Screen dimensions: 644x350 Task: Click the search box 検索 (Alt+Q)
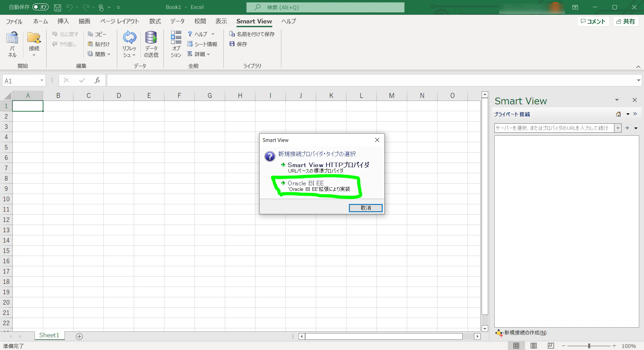[325, 7]
